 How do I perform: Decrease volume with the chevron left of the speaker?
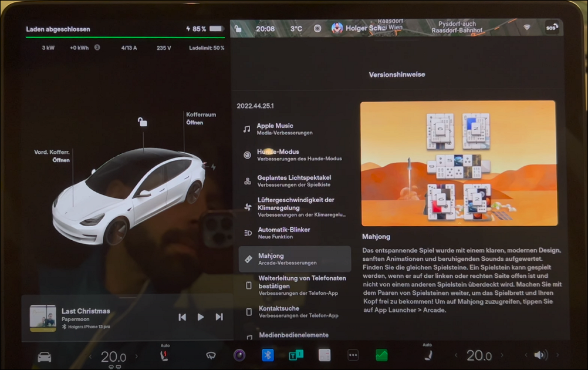tap(526, 355)
